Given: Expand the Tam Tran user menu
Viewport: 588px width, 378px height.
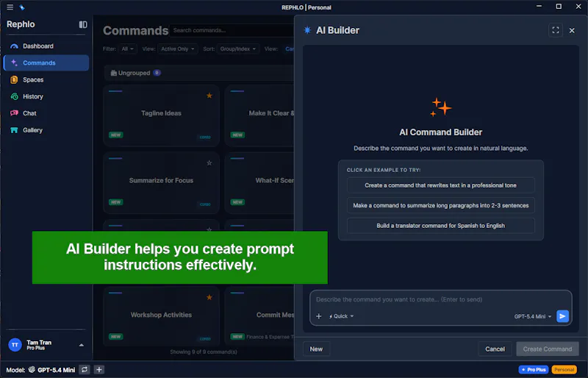Looking at the screenshot, I should coord(82,345).
